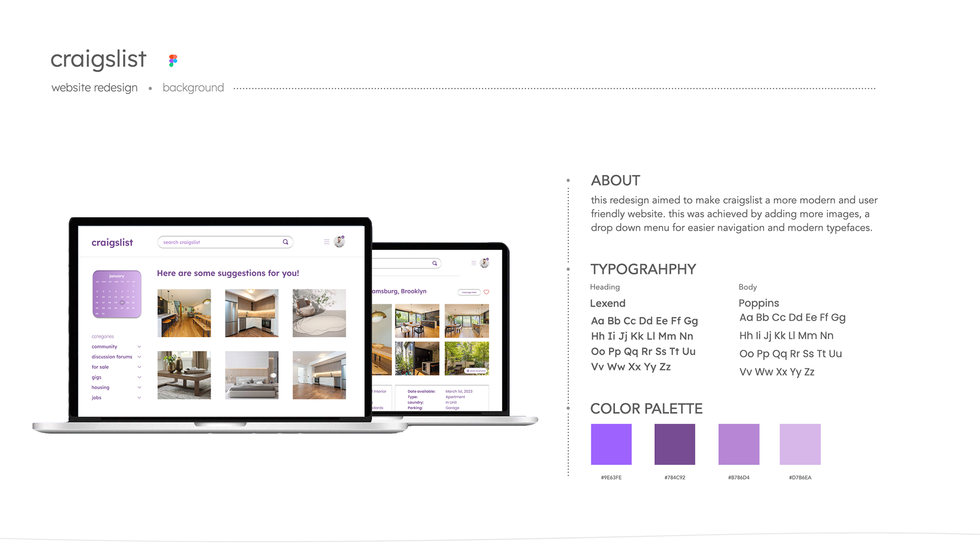Click the #D7B6EA hex code label
Viewport: 980px width, 549px height.
800,478
